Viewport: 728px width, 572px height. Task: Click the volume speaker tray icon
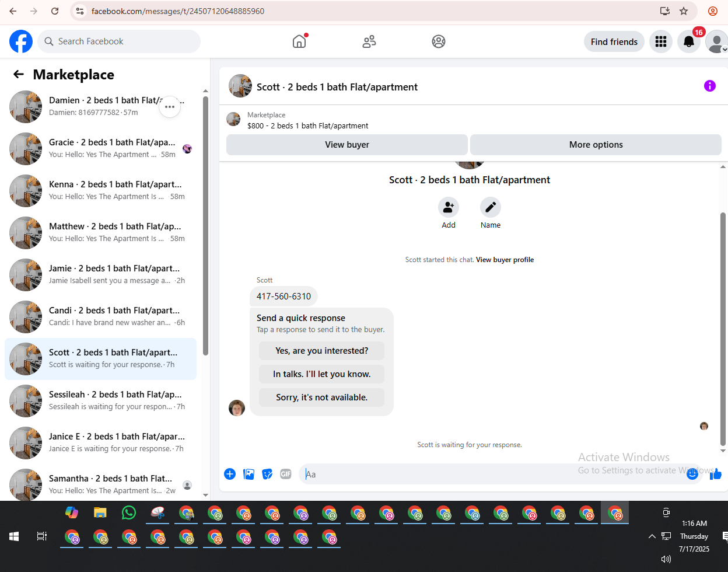pyautogui.click(x=666, y=559)
